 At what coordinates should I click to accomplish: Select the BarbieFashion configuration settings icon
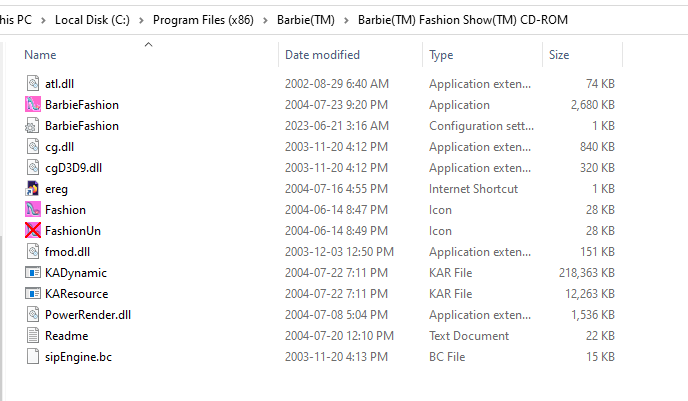click(32, 125)
